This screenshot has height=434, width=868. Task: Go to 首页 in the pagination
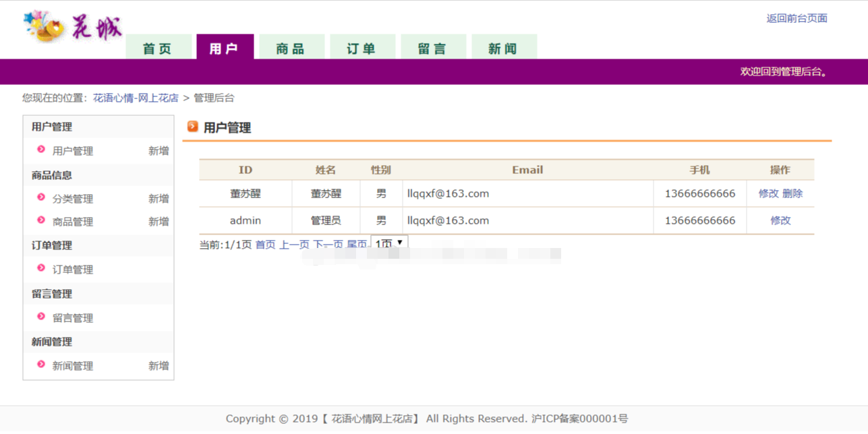(265, 245)
